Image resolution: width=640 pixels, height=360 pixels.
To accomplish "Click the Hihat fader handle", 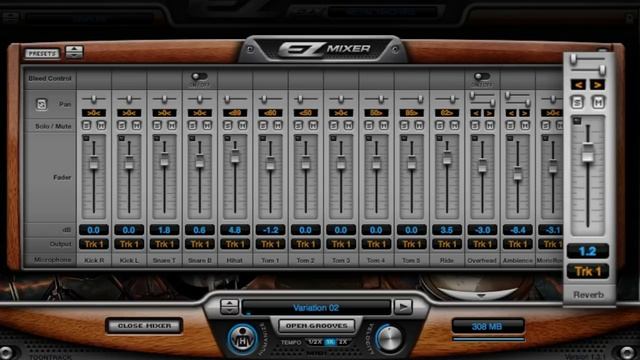I will (235, 156).
